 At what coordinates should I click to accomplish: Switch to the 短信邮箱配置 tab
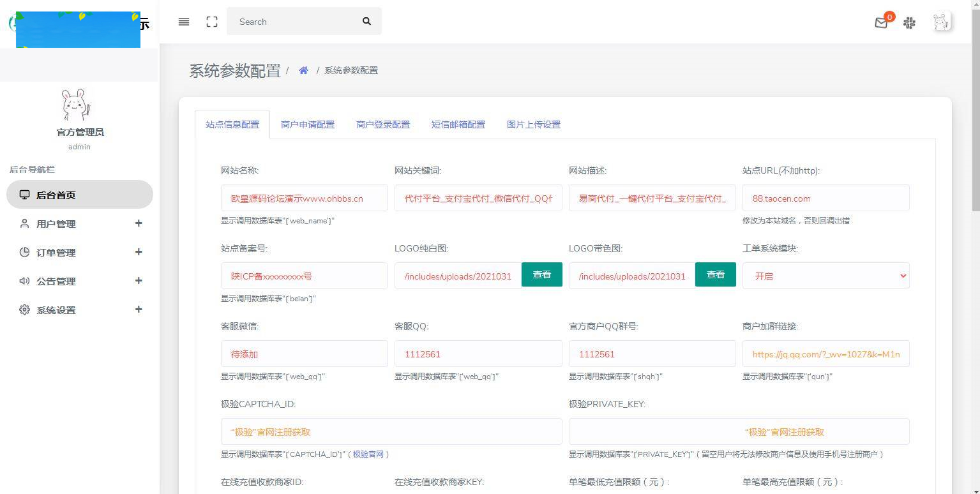click(x=458, y=124)
